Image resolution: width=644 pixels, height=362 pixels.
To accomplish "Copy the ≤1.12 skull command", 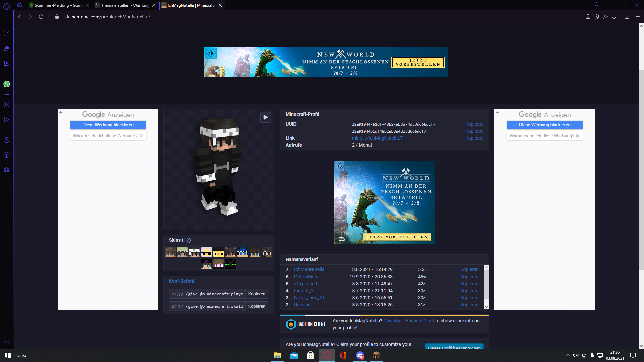I will pos(257,306).
